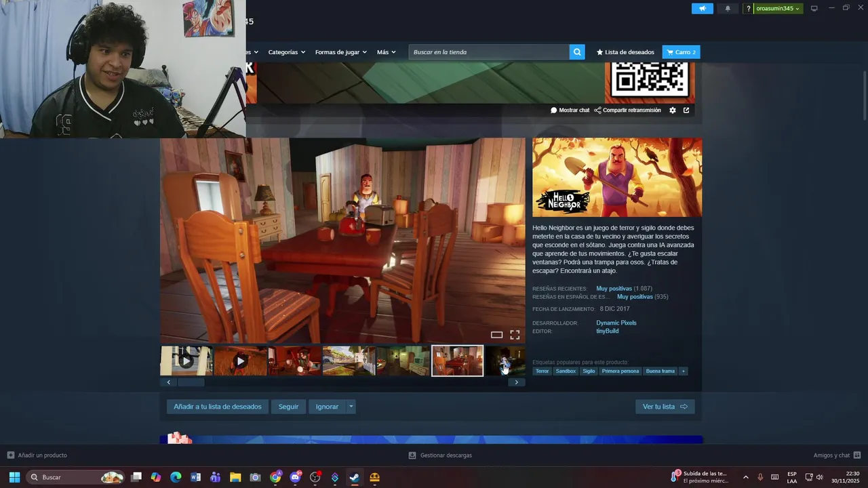Open Spanish reviews Muy positivas link

(x=635, y=297)
